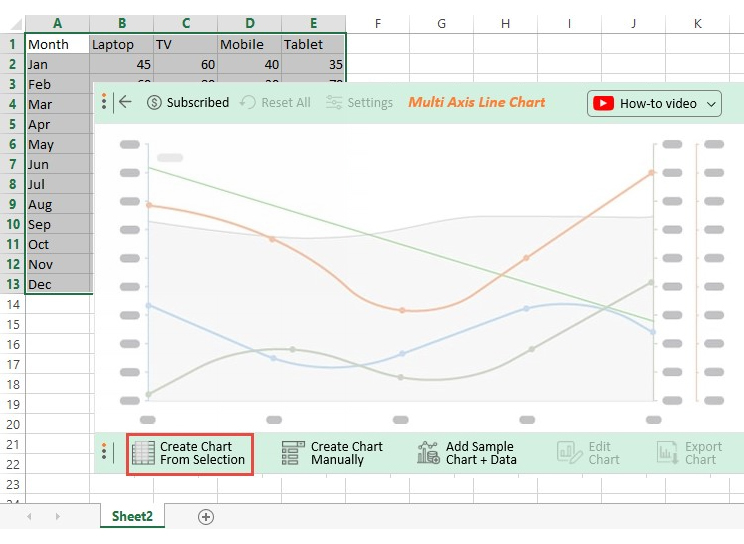
Task: Expand the How-to video dropdown arrow
Action: pyautogui.click(x=712, y=103)
